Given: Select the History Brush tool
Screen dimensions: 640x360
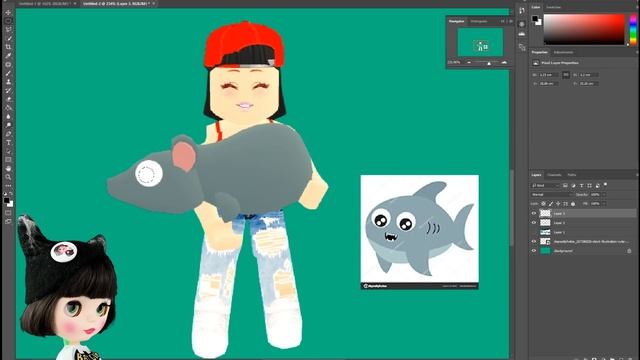Looking at the screenshot, I should (x=8, y=90).
